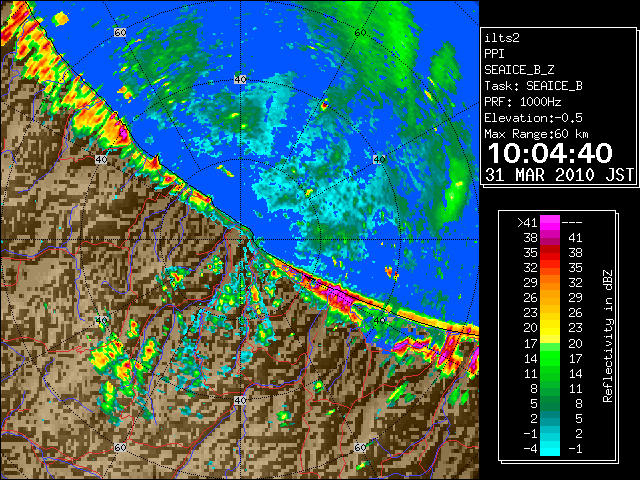The width and height of the screenshot is (640, 480).
Task: Pick the green 11–14 dBZ swatch
Action: (550, 373)
